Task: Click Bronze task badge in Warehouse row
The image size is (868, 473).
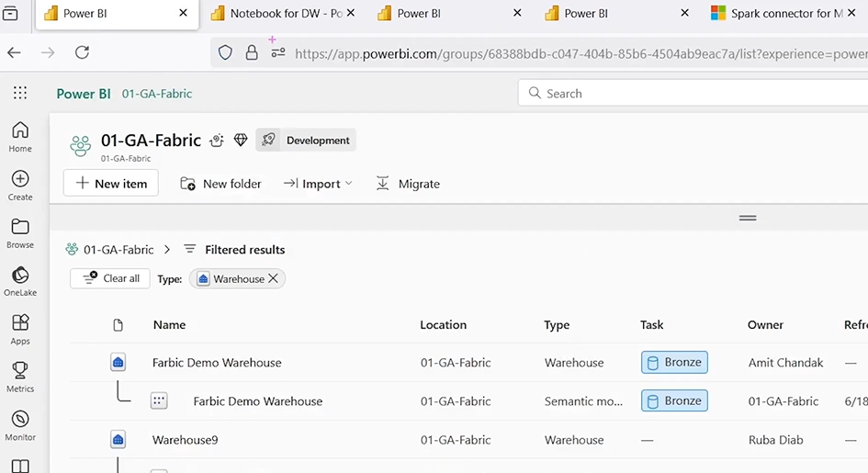Action: pyautogui.click(x=674, y=363)
